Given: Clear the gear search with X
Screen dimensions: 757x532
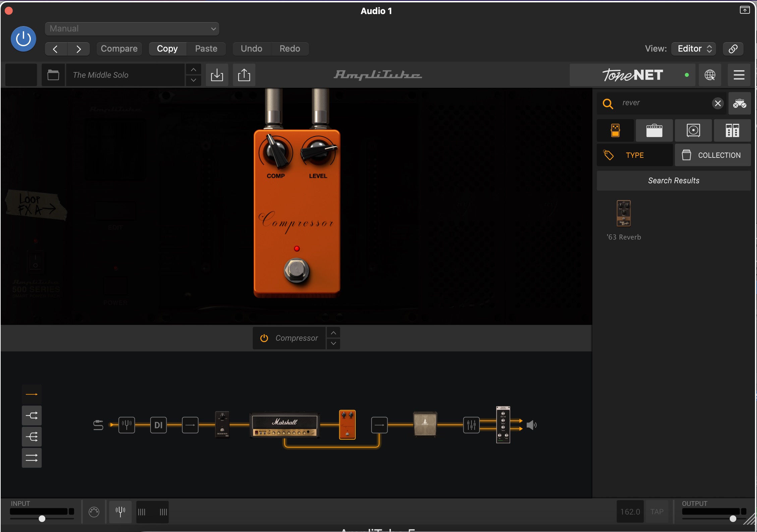Looking at the screenshot, I should (718, 103).
